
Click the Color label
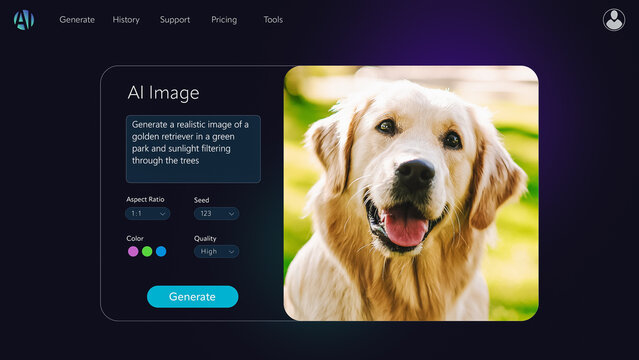135,238
